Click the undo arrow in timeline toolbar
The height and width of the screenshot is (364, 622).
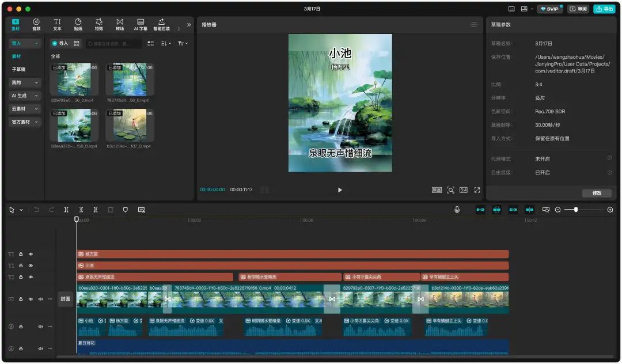pyautogui.click(x=37, y=210)
